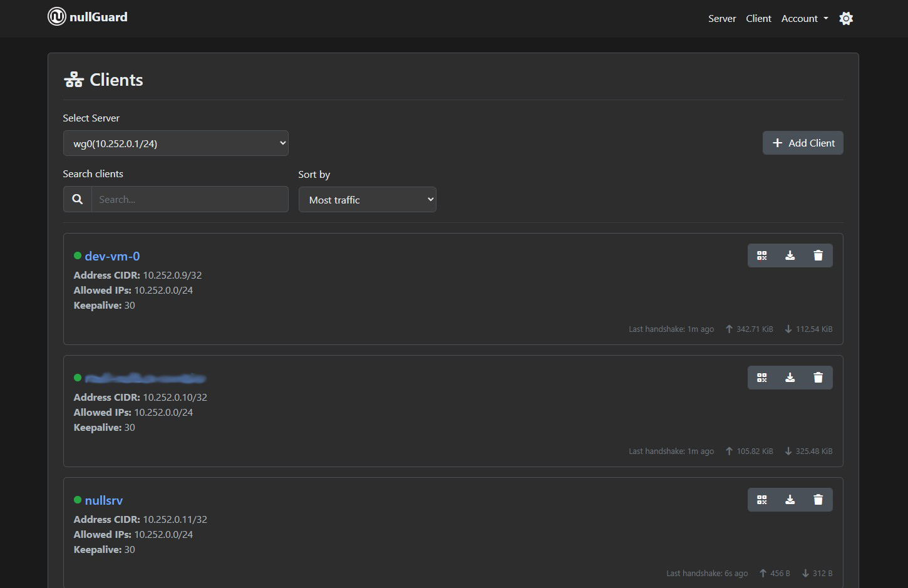Click the search magnifier icon
908x588 pixels.
pos(78,199)
